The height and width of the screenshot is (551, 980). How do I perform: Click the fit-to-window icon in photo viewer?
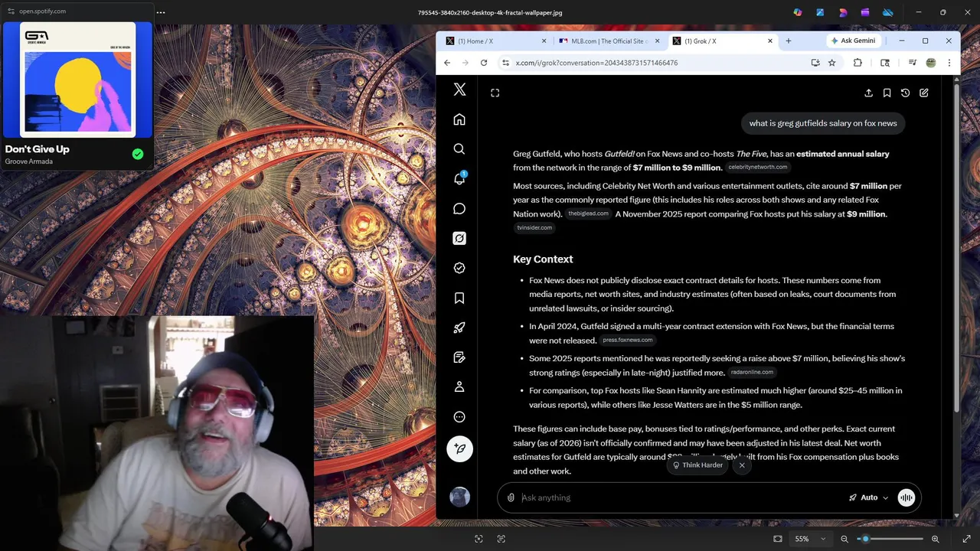coord(778,539)
